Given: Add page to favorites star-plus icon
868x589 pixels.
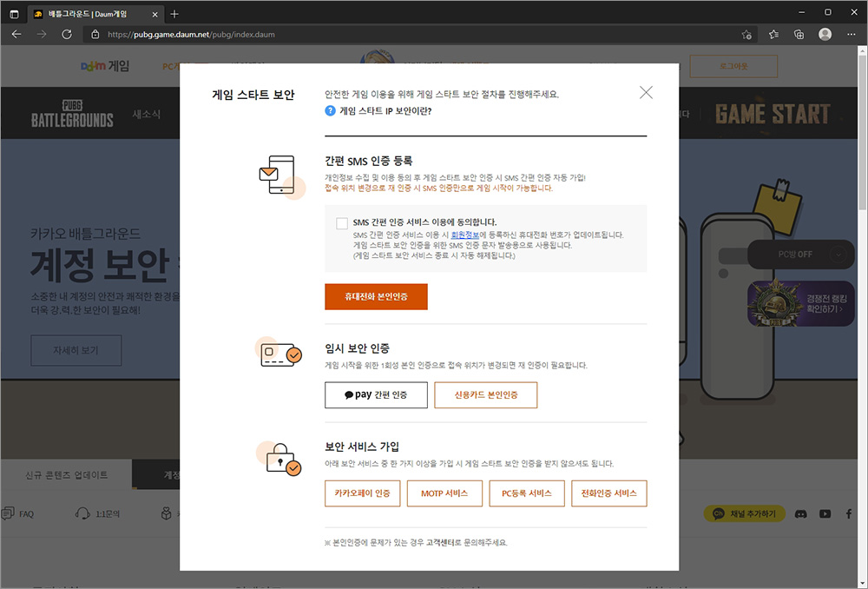Looking at the screenshot, I should [x=746, y=35].
